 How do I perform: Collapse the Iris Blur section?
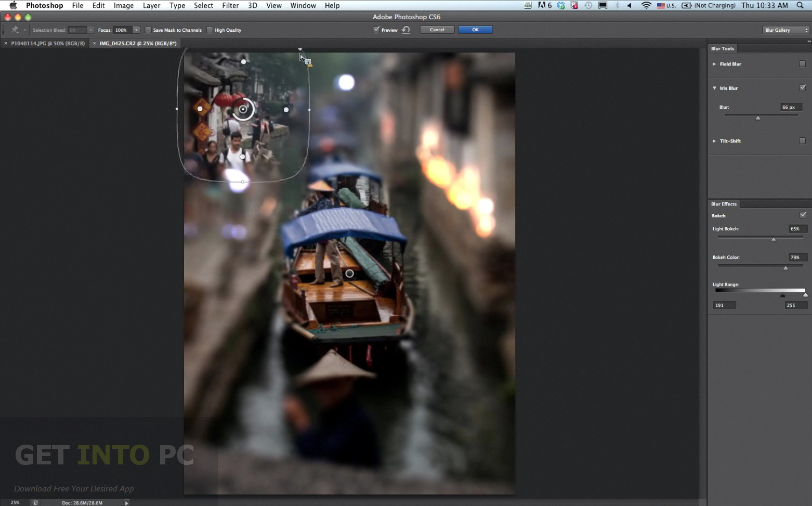pos(714,88)
